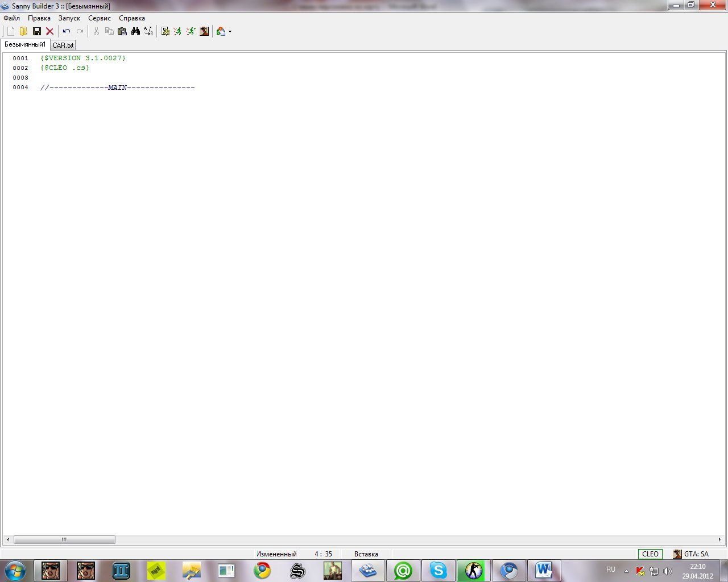Viewport: 728px width, 582px height.
Task: Click the 4 : 35 cursor position field
Action: 323,554
